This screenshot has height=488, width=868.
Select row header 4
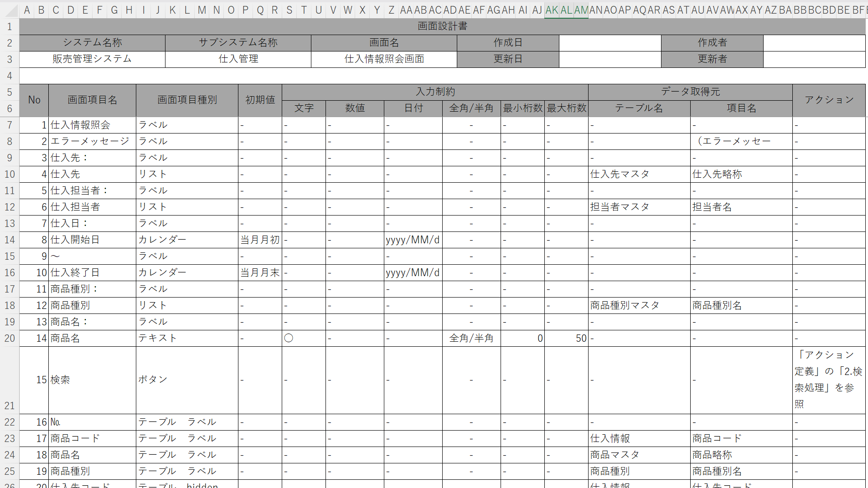coord(10,76)
